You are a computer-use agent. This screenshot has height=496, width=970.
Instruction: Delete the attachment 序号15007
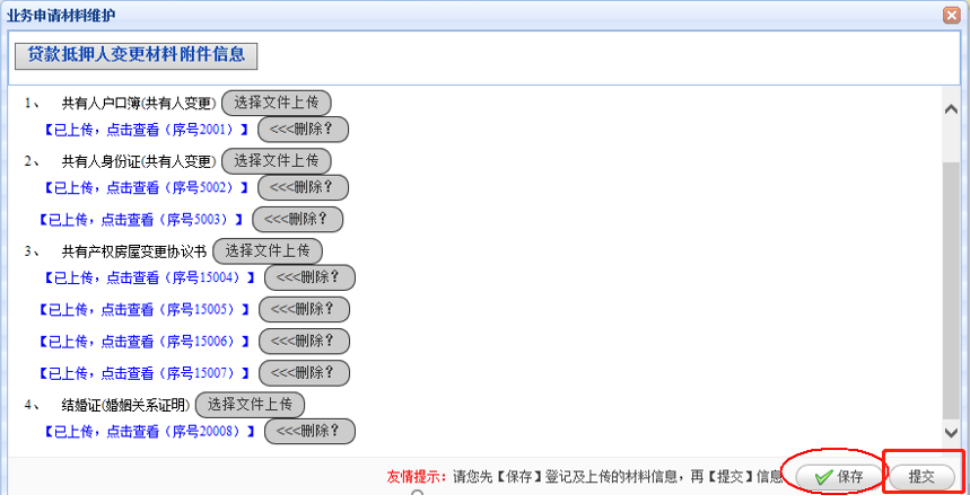tap(304, 373)
